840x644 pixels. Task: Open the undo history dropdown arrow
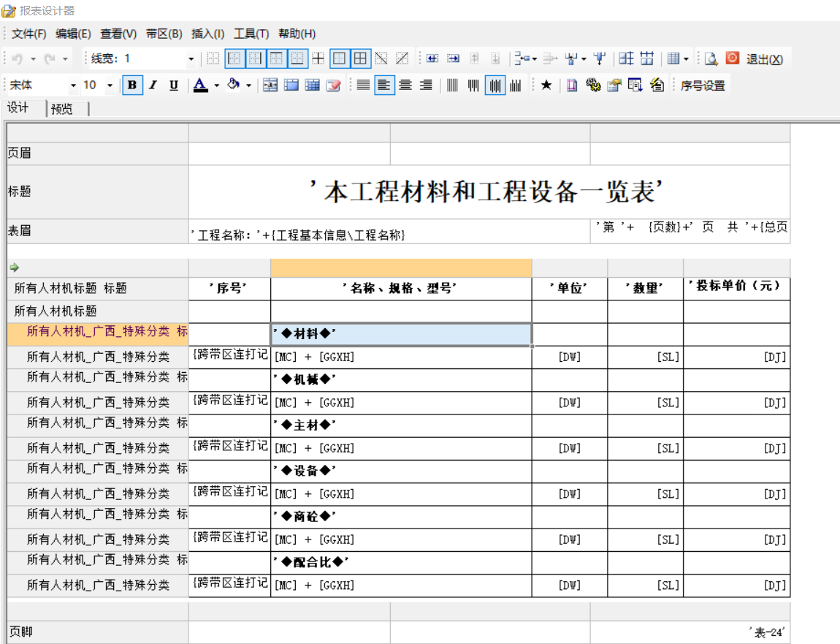coord(33,59)
